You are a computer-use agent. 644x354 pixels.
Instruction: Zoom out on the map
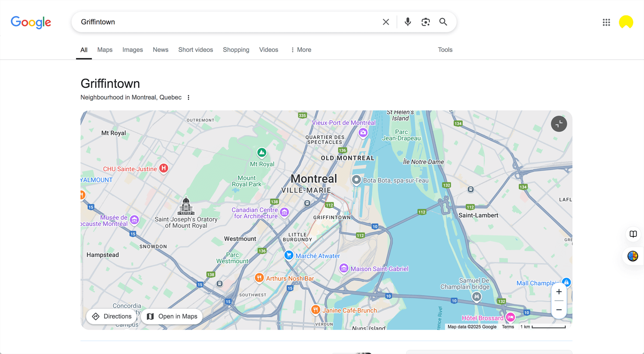(559, 309)
